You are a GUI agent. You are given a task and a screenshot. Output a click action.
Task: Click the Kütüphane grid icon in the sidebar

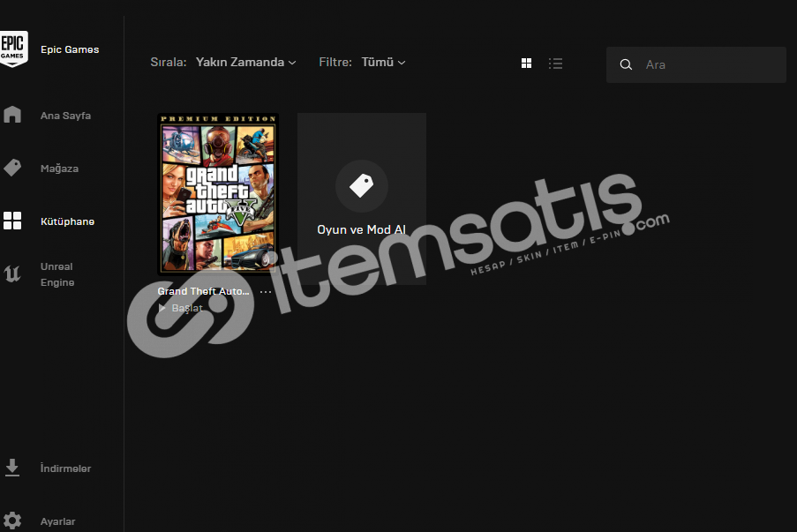click(x=12, y=221)
